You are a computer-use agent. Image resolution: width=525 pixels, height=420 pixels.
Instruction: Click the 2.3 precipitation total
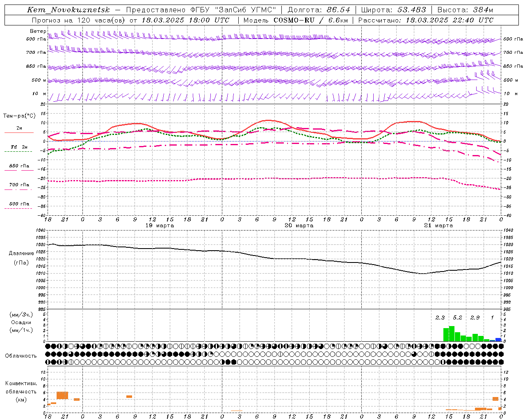[x=440, y=318]
